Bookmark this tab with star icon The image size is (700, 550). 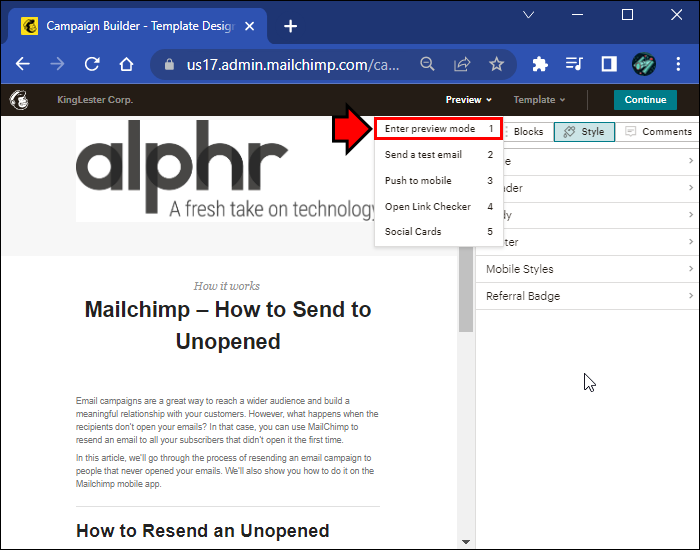point(496,64)
